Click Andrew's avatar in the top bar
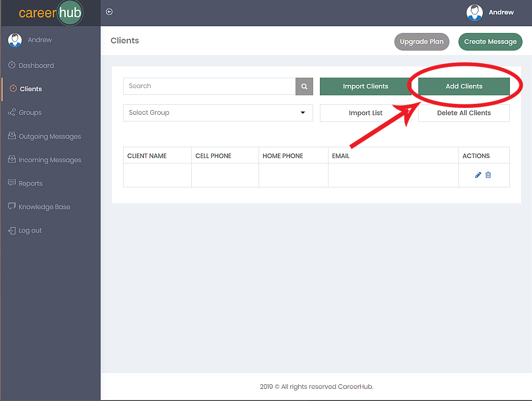The width and height of the screenshot is (532, 401). point(474,13)
